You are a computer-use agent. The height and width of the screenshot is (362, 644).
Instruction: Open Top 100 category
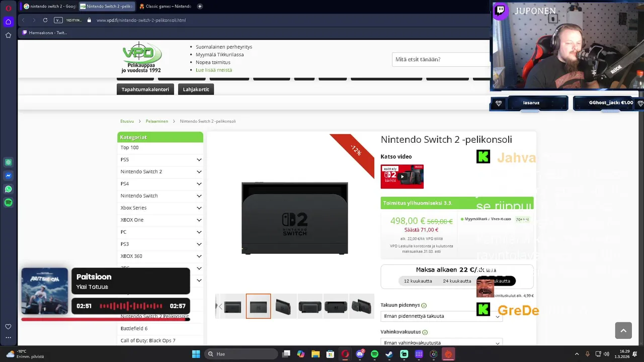tap(129, 147)
